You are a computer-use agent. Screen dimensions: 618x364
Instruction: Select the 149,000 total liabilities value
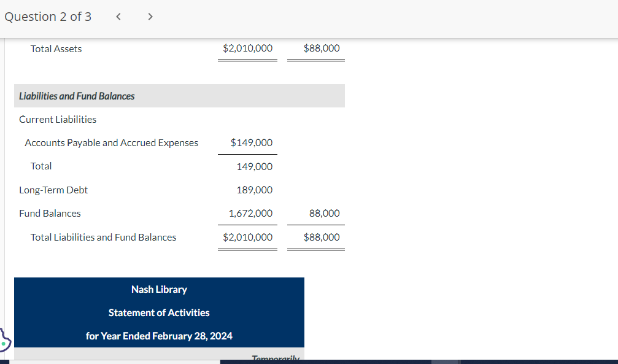(255, 167)
